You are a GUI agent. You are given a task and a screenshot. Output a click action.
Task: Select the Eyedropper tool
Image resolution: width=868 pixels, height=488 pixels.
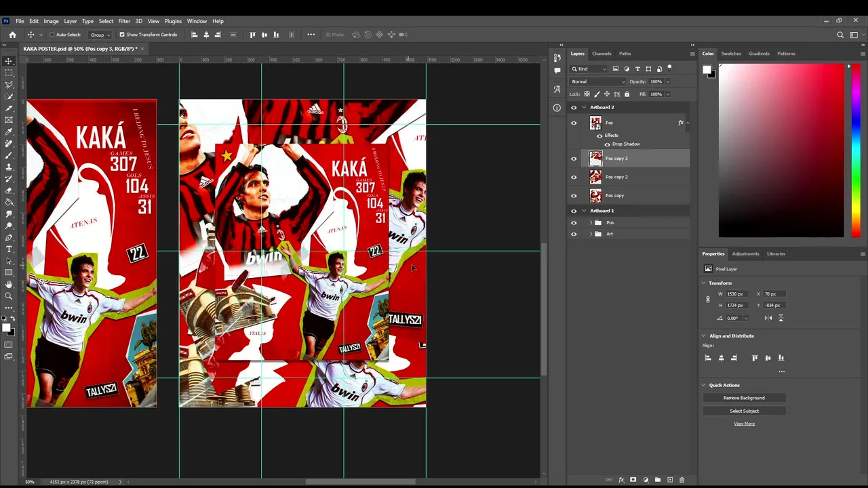coord(9,131)
